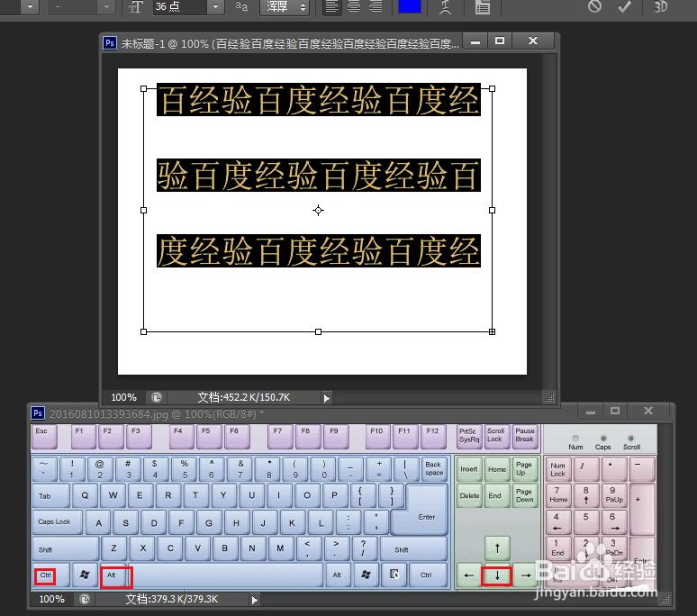Click the 文档:379.3K/379.3K status text

tap(172, 599)
